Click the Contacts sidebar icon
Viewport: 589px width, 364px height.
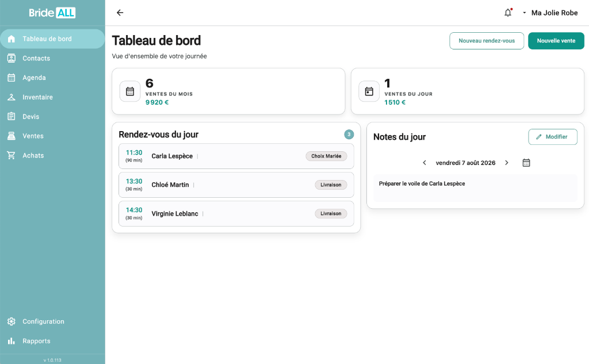pyautogui.click(x=12, y=58)
